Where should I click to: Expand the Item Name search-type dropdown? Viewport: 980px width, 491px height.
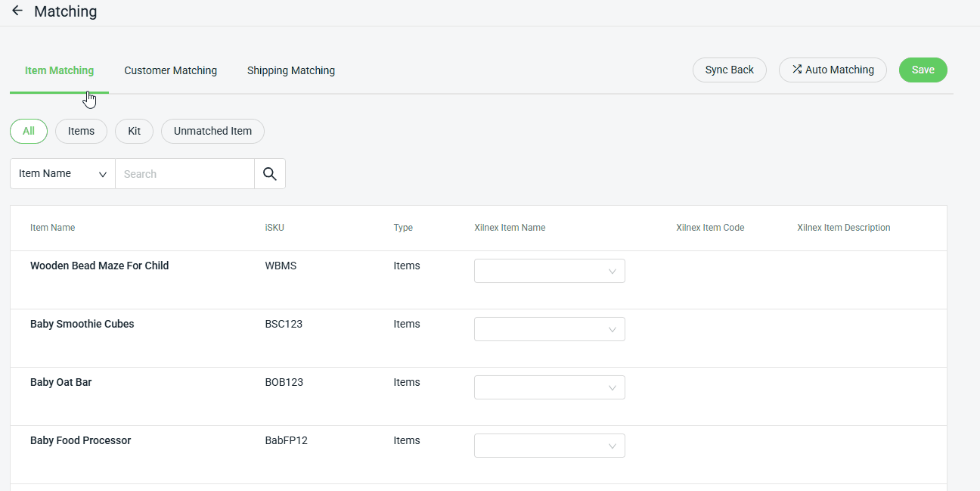[62, 174]
